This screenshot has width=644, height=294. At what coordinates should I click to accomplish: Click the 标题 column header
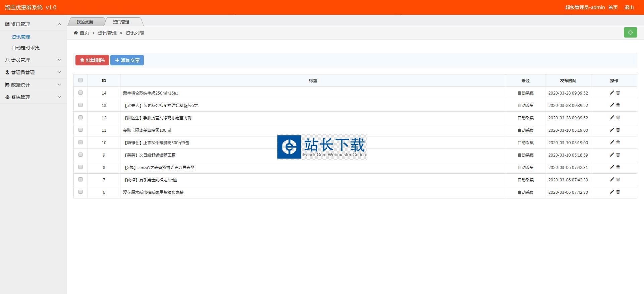[313, 81]
